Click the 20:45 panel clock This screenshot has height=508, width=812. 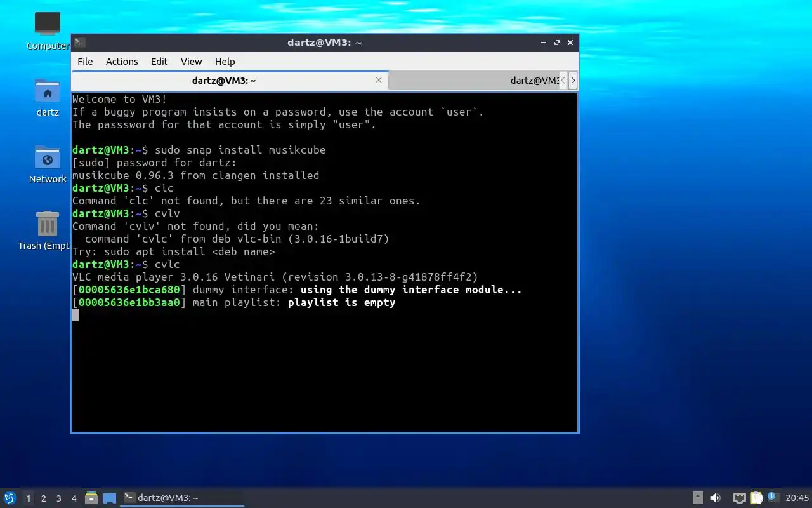click(x=797, y=498)
